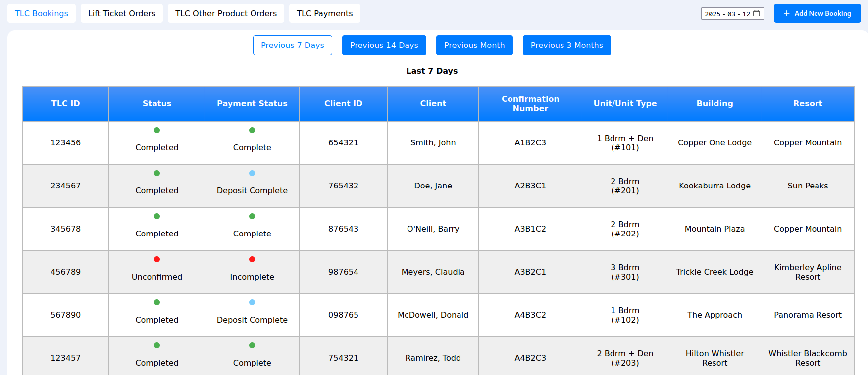Select TLC ID 234567 cell
This screenshot has width=868, height=375.
click(x=66, y=186)
